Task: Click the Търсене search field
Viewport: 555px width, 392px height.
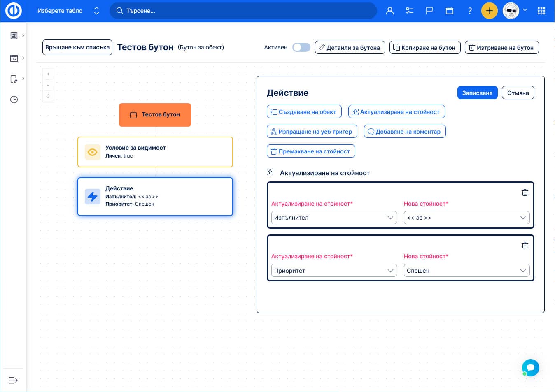Action: pos(243,11)
